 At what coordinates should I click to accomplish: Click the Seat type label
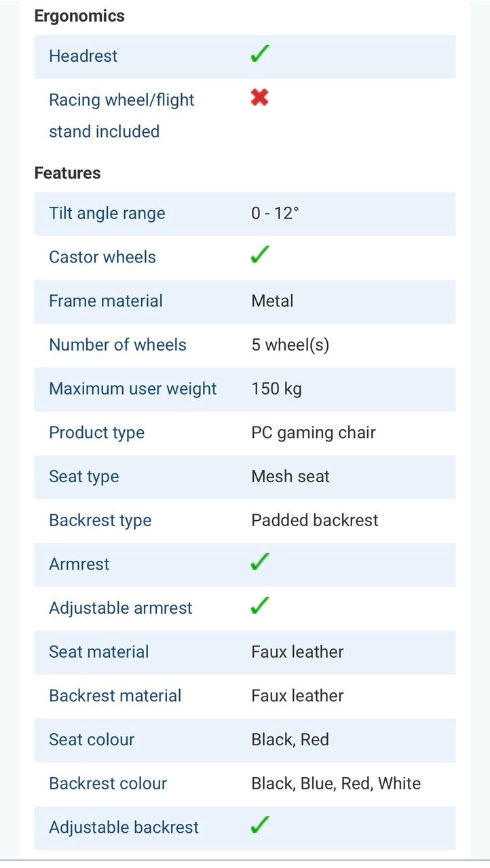click(x=83, y=477)
